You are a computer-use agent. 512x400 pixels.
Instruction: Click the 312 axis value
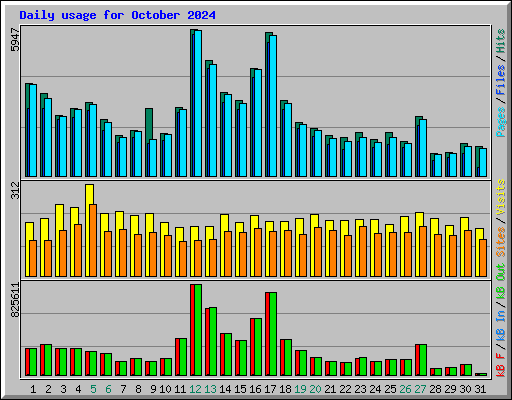click(x=15, y=190)
